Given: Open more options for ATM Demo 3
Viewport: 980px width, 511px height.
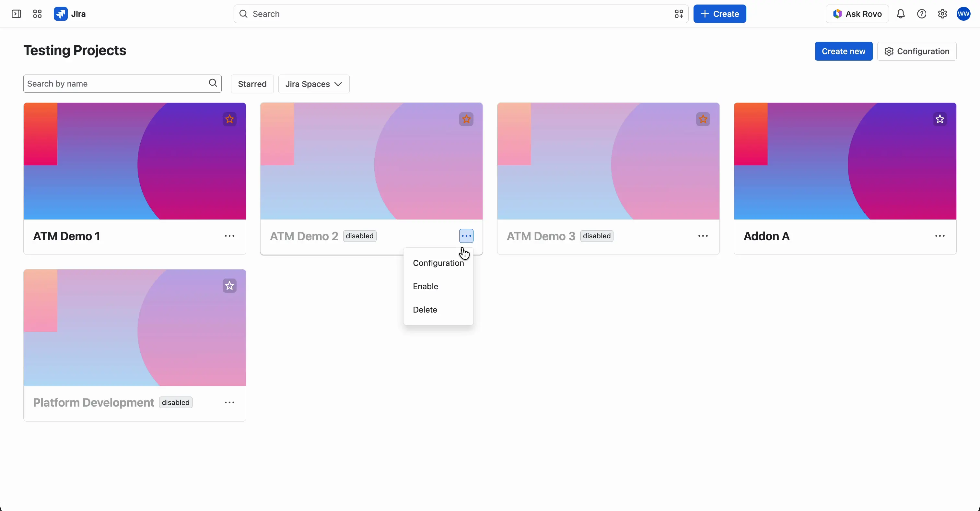Looking at the screenshot, I should click(x=703, y=236).
